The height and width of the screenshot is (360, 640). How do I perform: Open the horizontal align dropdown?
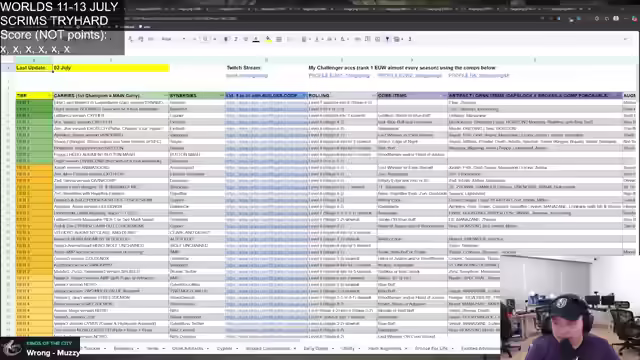tap(305, 39)
